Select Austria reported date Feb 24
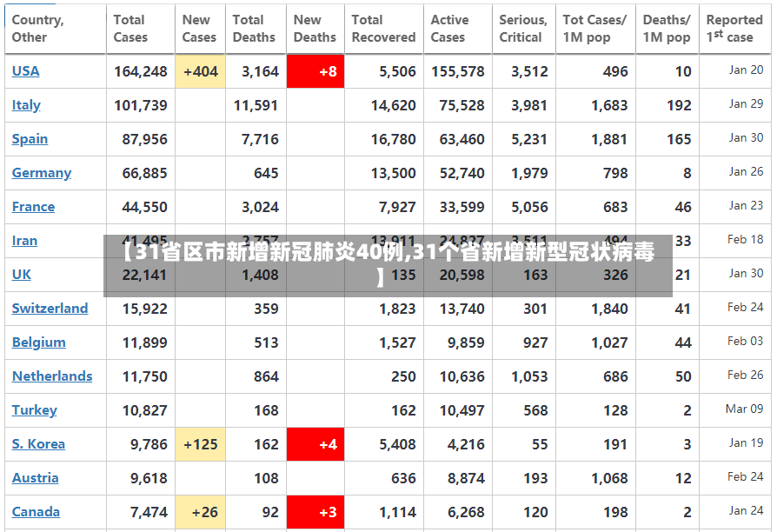Image resolution: width=777 pixels, height=532 pixels. [x=746, y=477]
